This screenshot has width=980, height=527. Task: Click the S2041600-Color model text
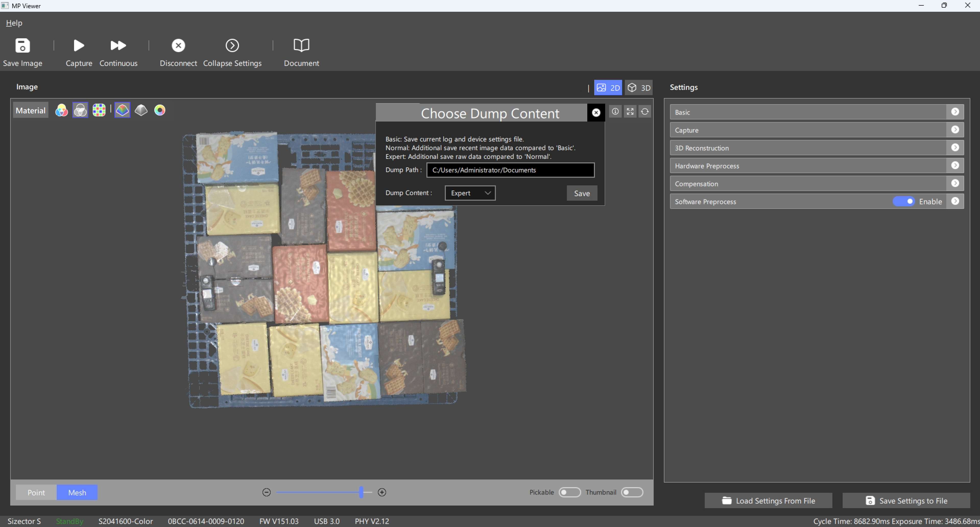pos(126,521)
